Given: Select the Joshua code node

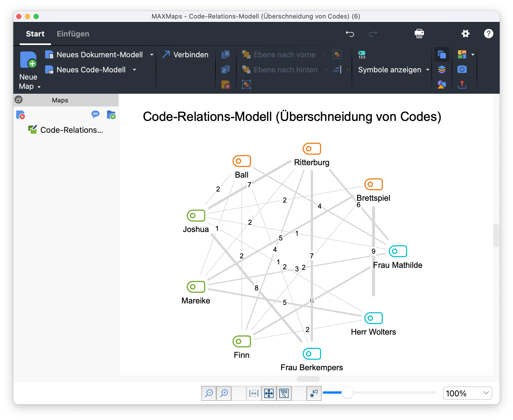Looking at the screenshot, I should (196, 222).
